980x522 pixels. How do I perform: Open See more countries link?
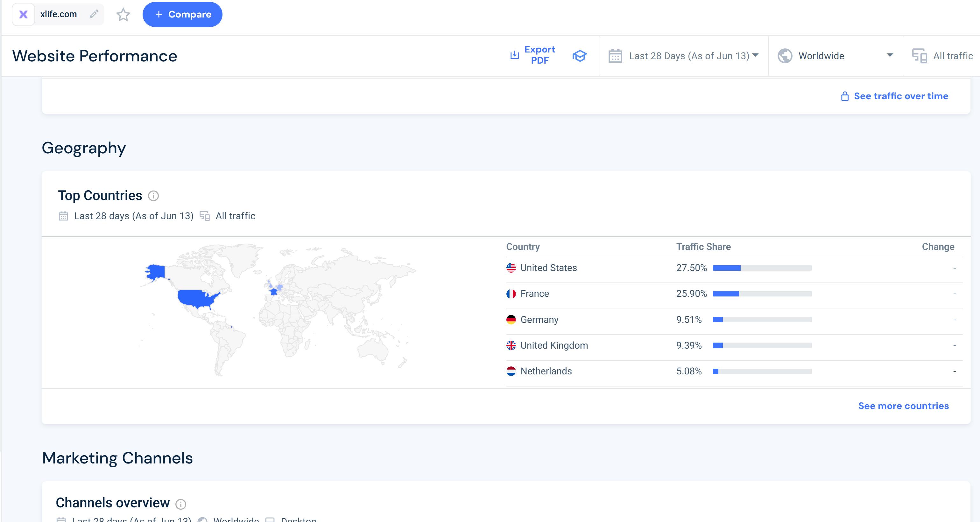click(x=903, y=406)
